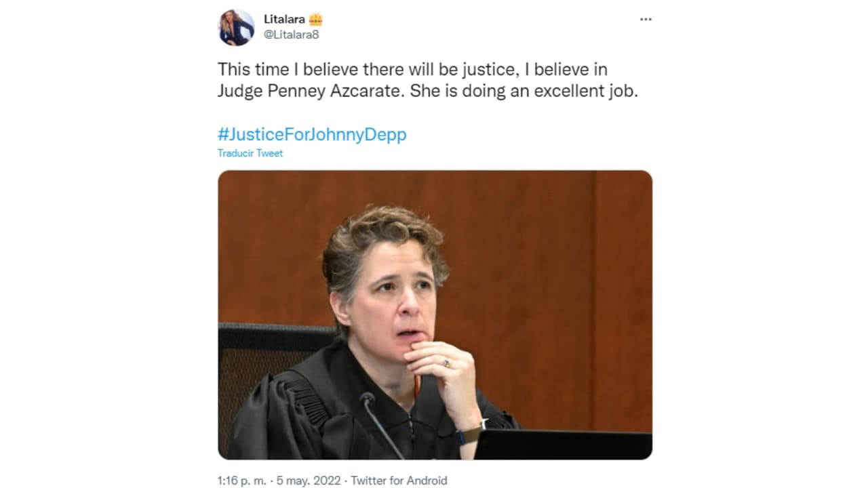This screenshot has height=488, width=868.
Task: Click the ring on the hand in photo
Action: 447,364
